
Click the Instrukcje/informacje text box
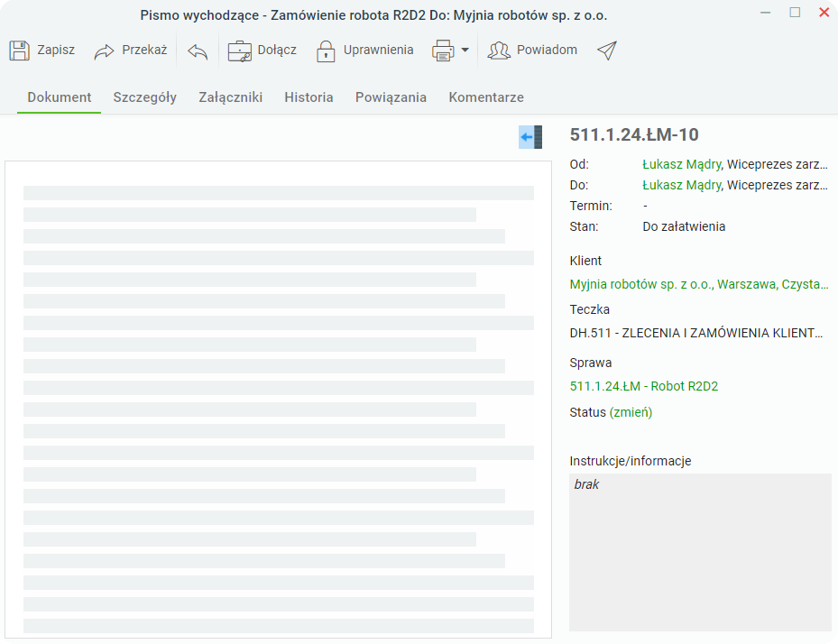coord(700,552)
